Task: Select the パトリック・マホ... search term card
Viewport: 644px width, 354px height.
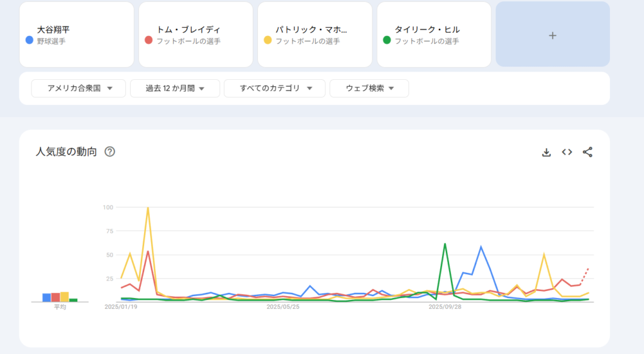Action: (x=314, y=35)
